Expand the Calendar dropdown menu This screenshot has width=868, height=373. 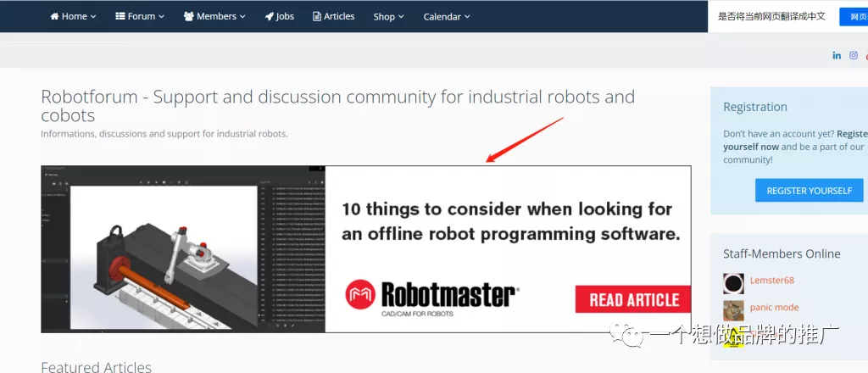pos(447,17)
